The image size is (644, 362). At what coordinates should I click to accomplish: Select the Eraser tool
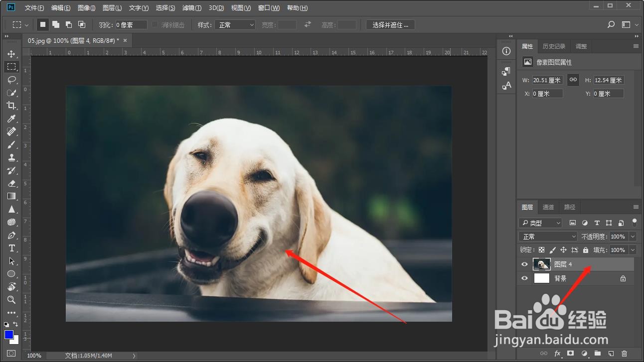point(11,183)
